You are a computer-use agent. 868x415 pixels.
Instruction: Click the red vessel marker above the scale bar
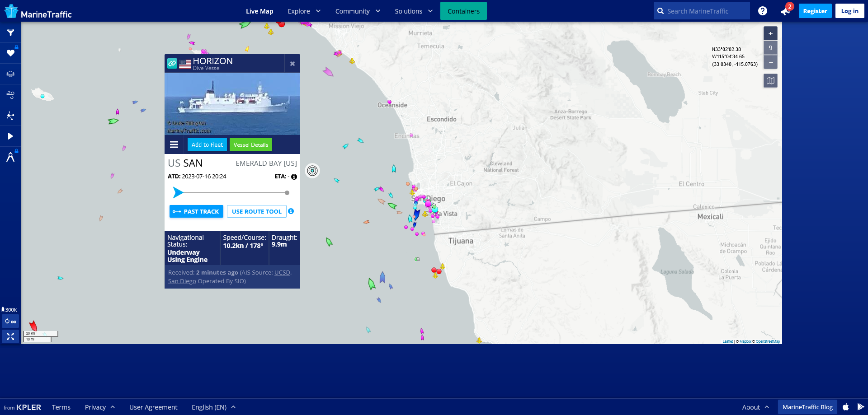33,326
